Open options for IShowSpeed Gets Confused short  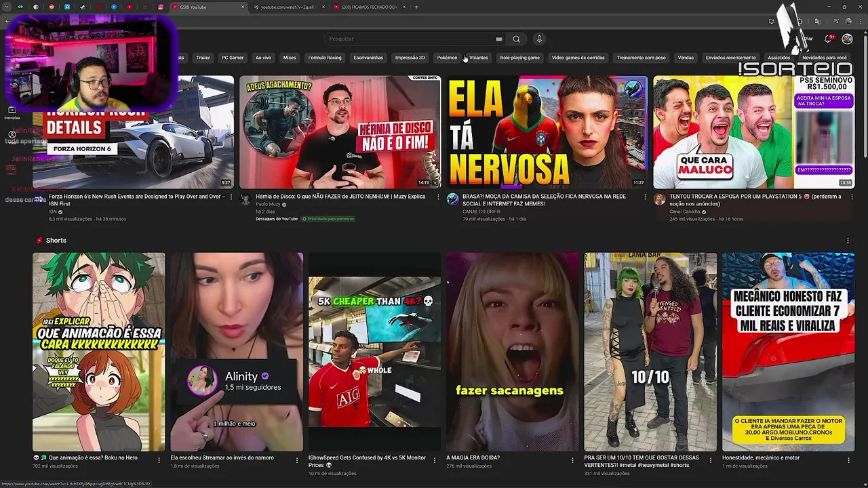(435, 460)
